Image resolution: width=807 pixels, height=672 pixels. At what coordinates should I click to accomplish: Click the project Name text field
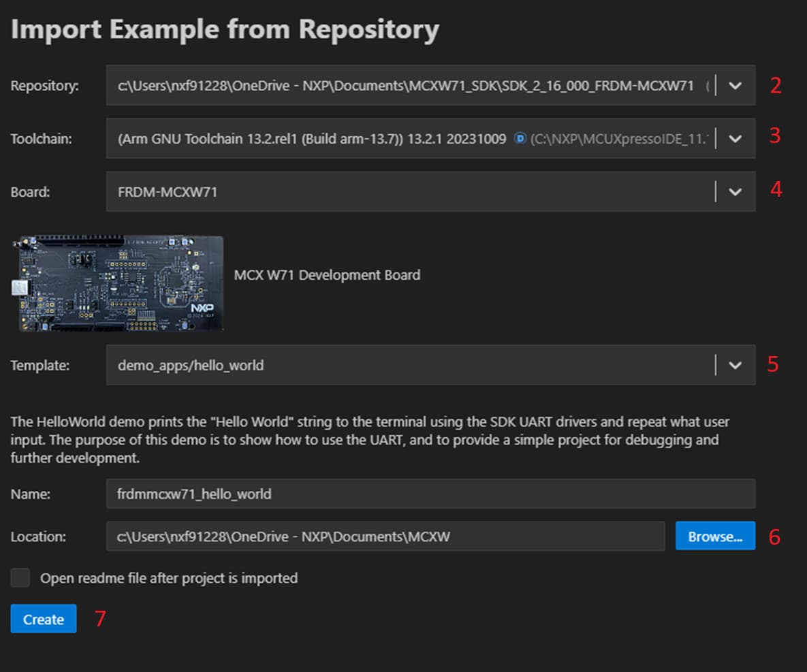pos(429,494)
